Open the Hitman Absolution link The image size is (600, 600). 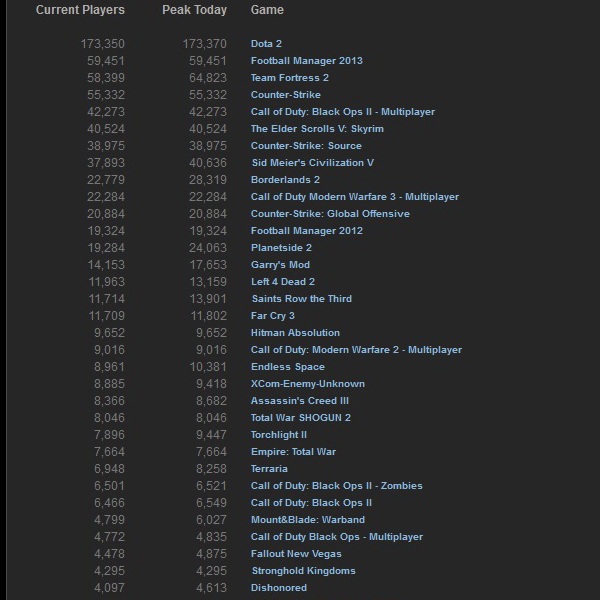[x=295, y=333]
